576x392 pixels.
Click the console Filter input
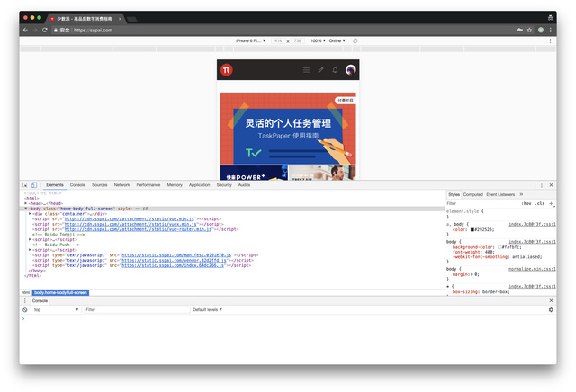(137, 310)
